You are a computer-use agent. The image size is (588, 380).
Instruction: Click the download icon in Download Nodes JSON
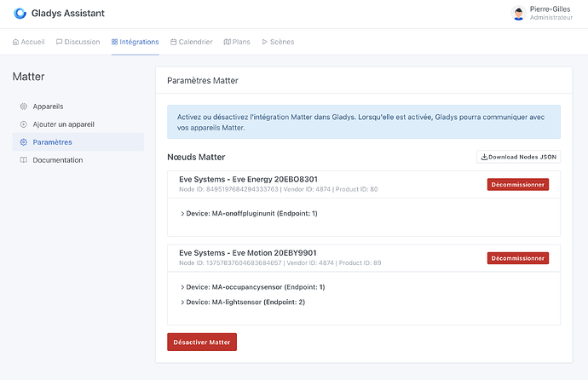(484, 157)
